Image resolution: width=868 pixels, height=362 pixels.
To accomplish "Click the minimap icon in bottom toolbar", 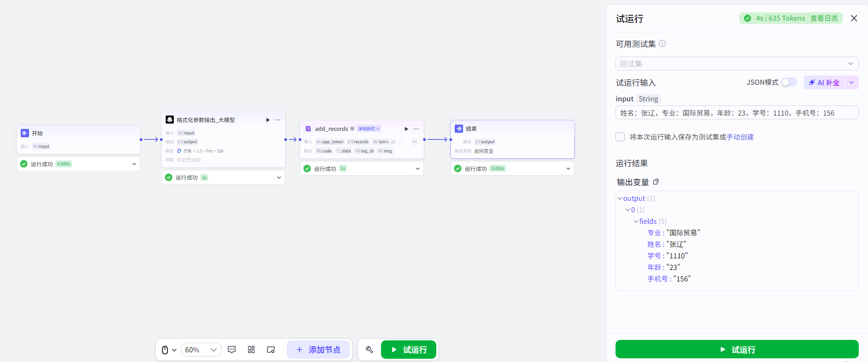I will [x=271, y=350].
